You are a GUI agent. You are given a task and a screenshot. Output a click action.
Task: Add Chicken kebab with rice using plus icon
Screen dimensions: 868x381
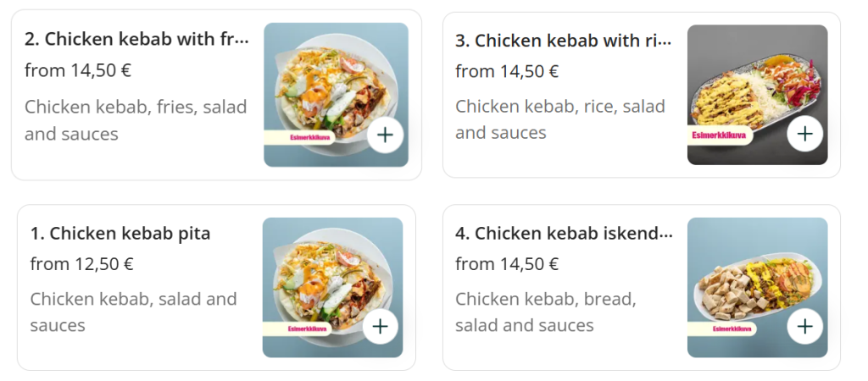pos(804,133)
